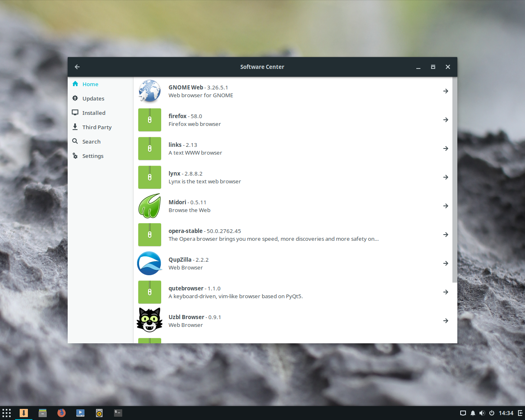Open the Search page in sidebar
Viewport: 525px width, 420px height.
click(100, 142)
